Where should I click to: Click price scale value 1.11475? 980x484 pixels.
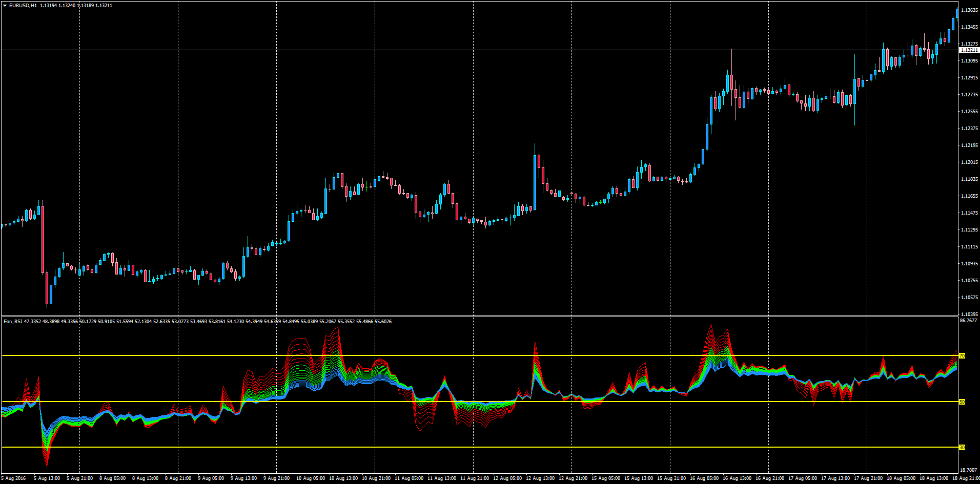(969, 213)
